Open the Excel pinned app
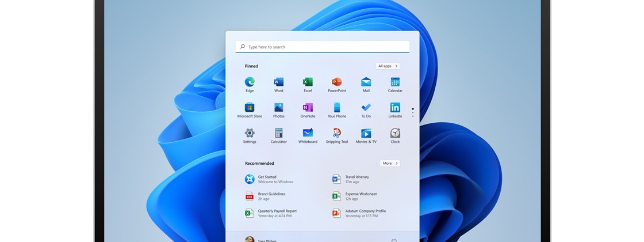 coord(308,84)
